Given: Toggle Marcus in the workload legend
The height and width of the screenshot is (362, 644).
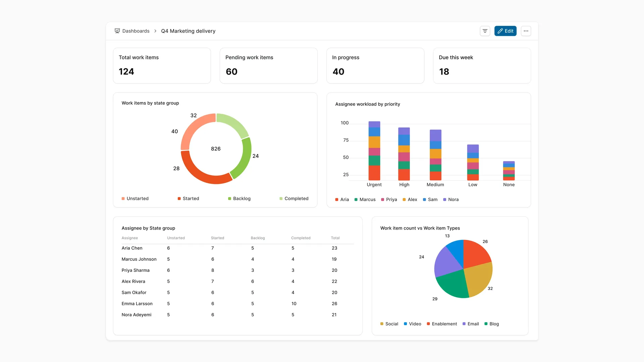Looking at the screenshot, I should pyautogui.click(x=365, y=200).
